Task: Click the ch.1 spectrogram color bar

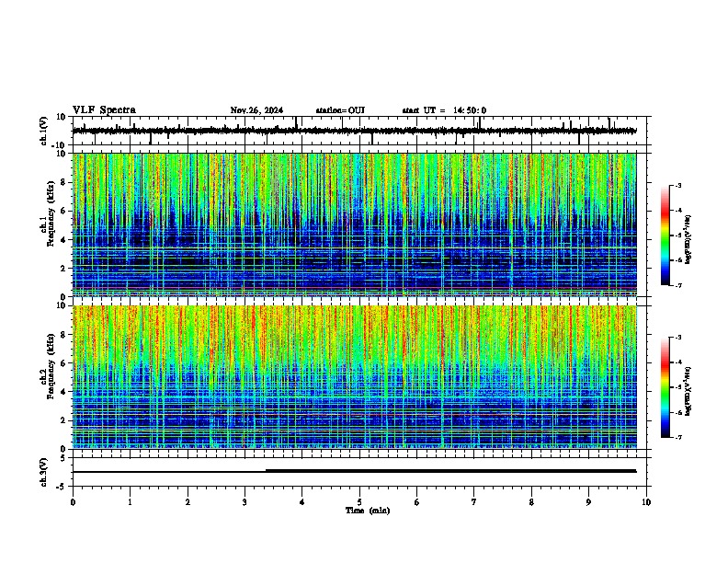Action: [665, 236]
